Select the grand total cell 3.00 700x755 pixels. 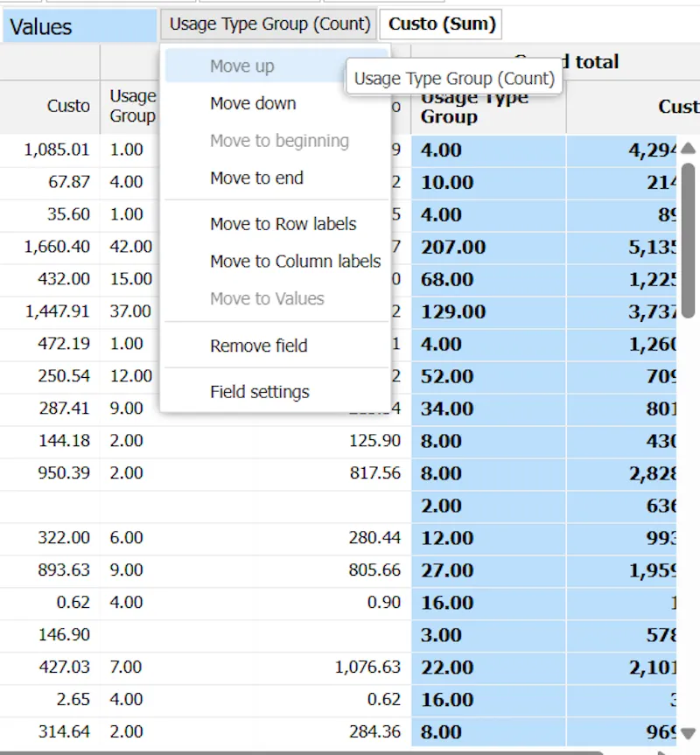click(x=488, y=634)
